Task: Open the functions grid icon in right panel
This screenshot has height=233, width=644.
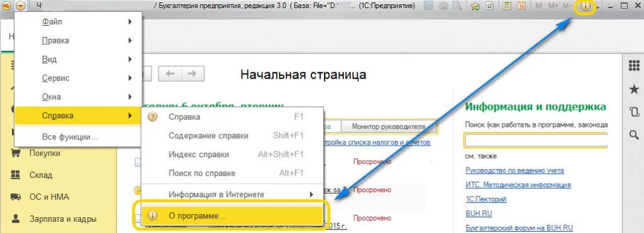Action: coord(634,66)
